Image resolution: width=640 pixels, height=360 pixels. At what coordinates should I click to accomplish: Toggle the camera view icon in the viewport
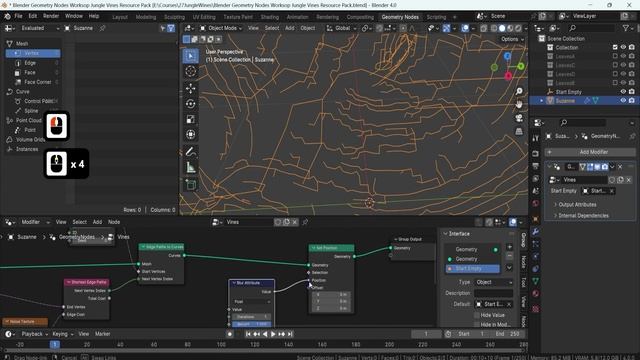click(519, 118)
